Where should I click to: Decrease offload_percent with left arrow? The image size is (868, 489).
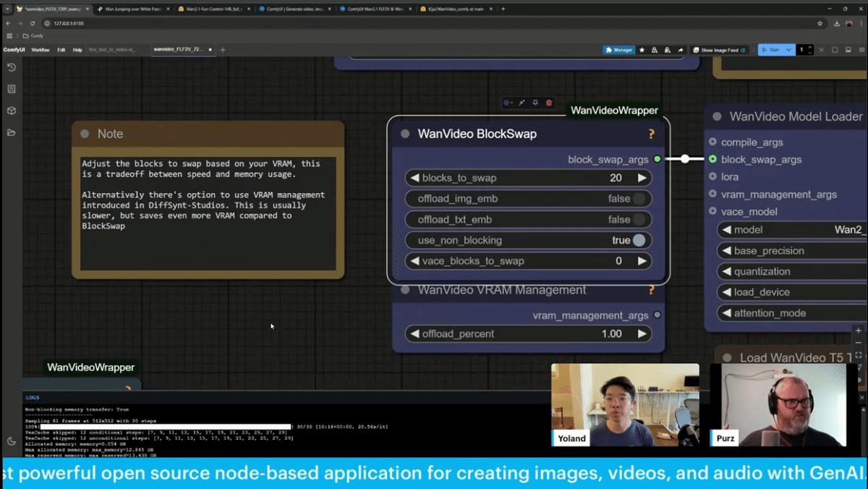(x=414, y=334)
